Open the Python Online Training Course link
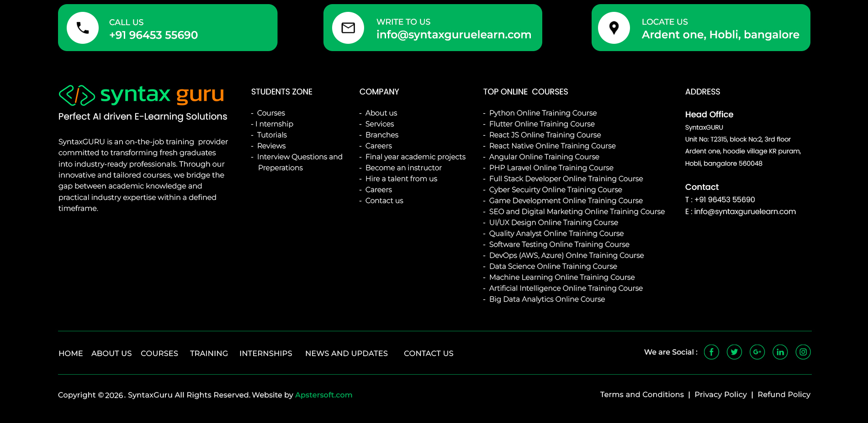The image size is (868, 423). tap(543, 113)
